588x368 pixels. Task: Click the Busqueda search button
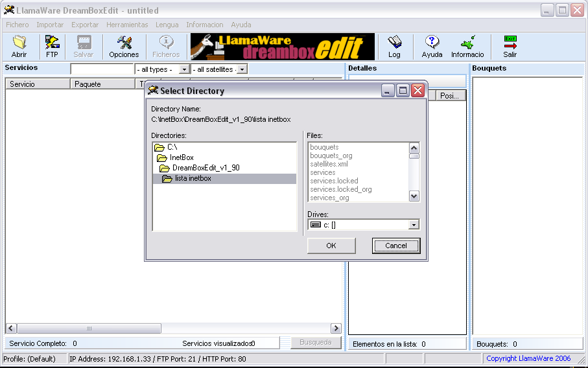click(316, 343)
